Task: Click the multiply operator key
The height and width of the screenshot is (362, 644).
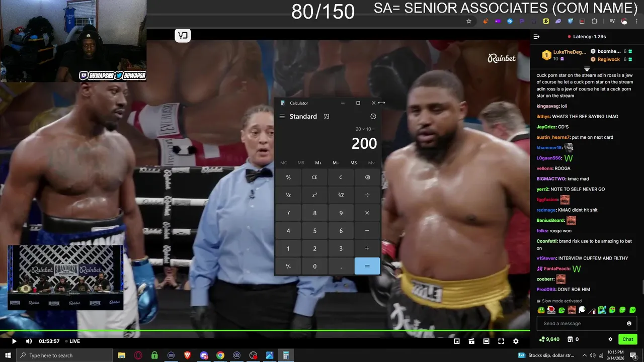Action: (367, 213)
